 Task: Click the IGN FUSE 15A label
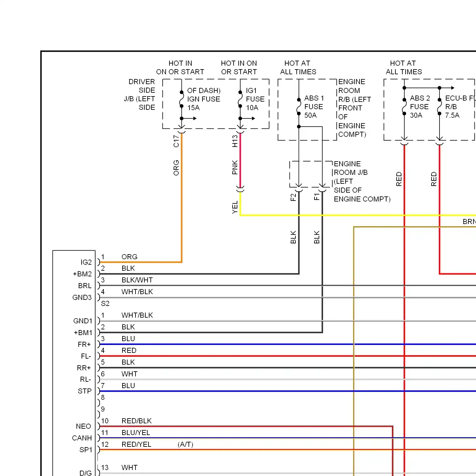coord(204,103)
